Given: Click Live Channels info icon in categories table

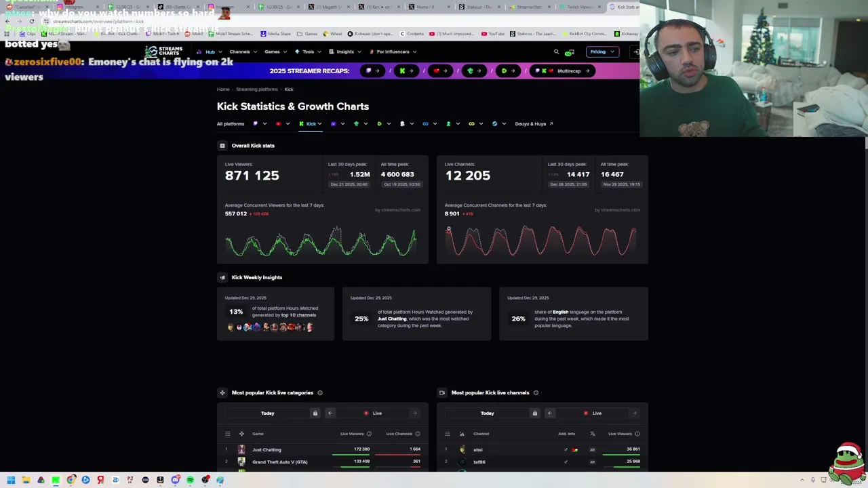Looking at the screenshot, I should pos(418,434).
